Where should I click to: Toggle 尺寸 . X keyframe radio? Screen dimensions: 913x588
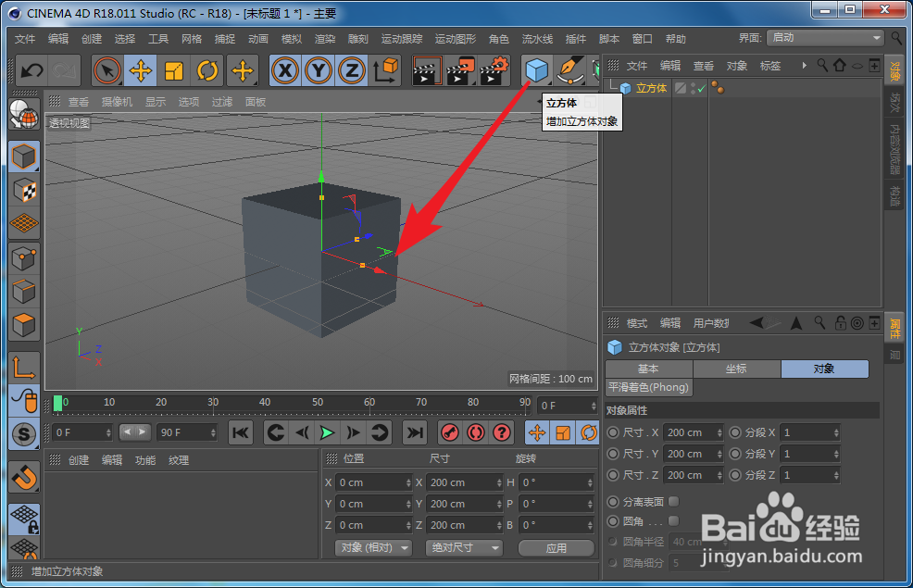tap(613, 432)
